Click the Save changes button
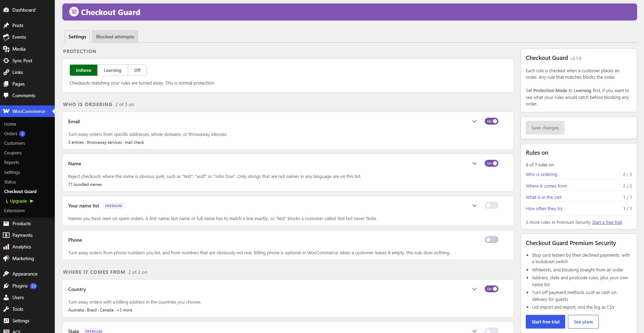The height and width of the screenshot is (333, 644). pyautogui.click(x=545, y=128)
